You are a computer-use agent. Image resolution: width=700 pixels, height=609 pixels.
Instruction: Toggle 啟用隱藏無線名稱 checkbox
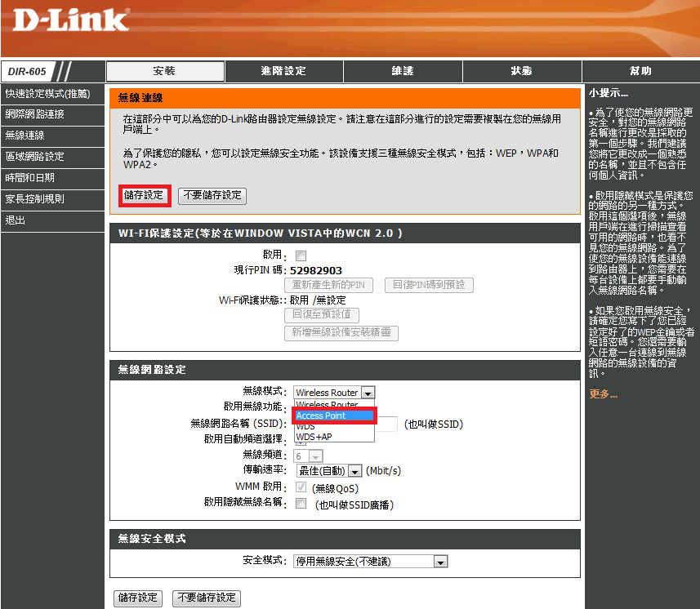coord(301,504)
